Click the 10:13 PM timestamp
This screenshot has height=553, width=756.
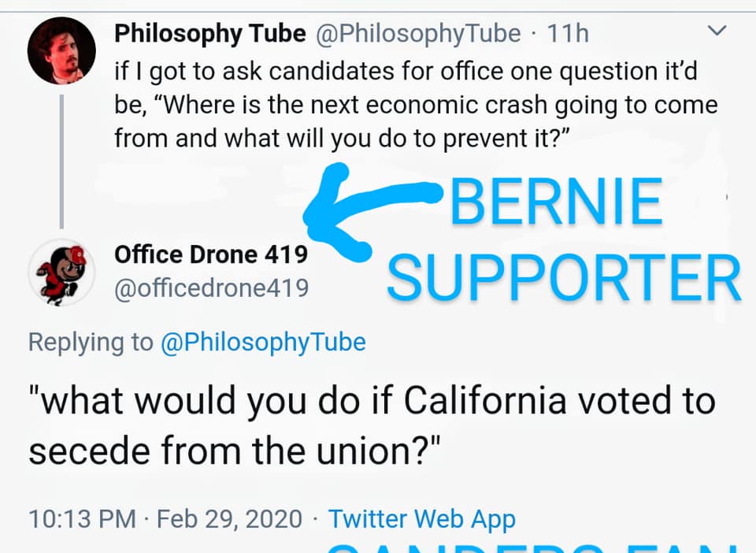tap(82, 519)
